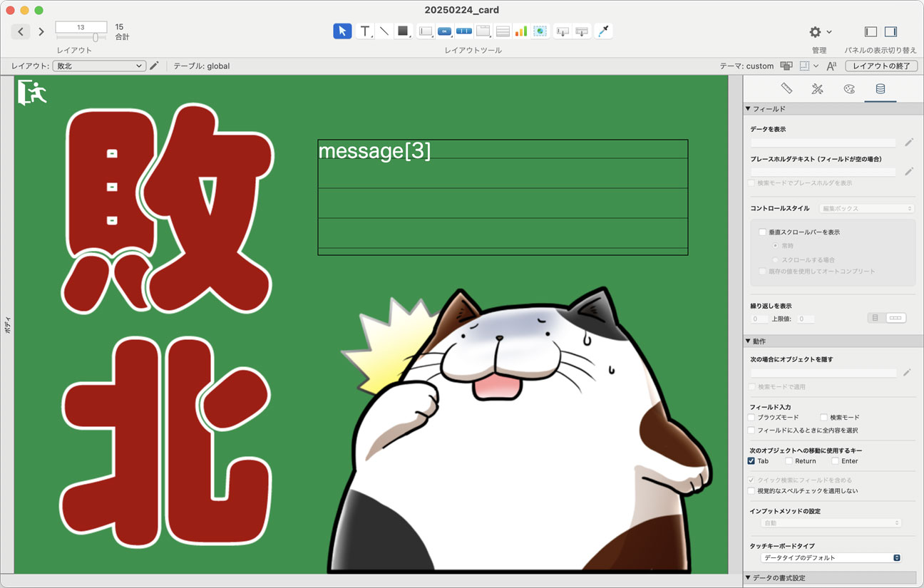Click the pencil next to データを表示
This screenshot has height=588, width=924.
coord(909,142)
